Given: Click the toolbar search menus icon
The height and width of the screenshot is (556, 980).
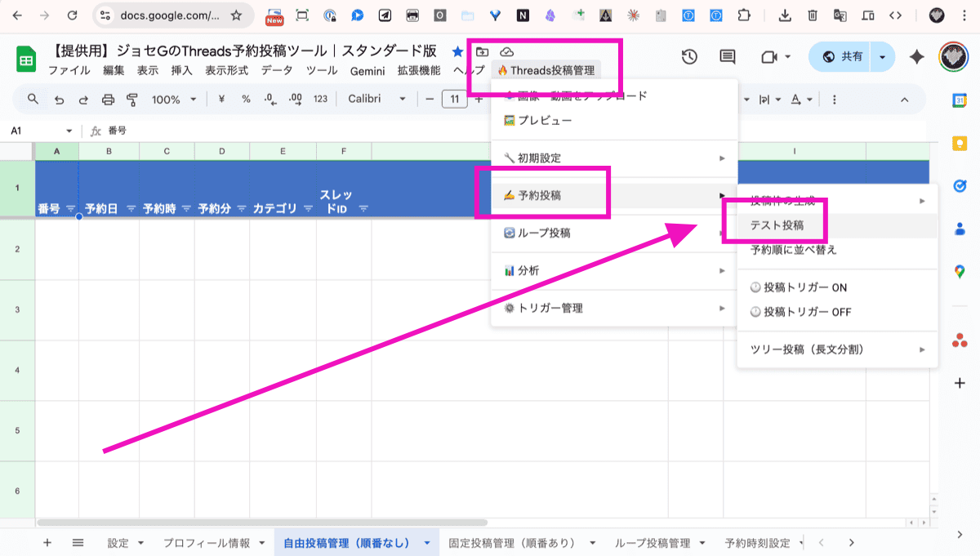Looking at the screenshot, I should tap(33, 99).
